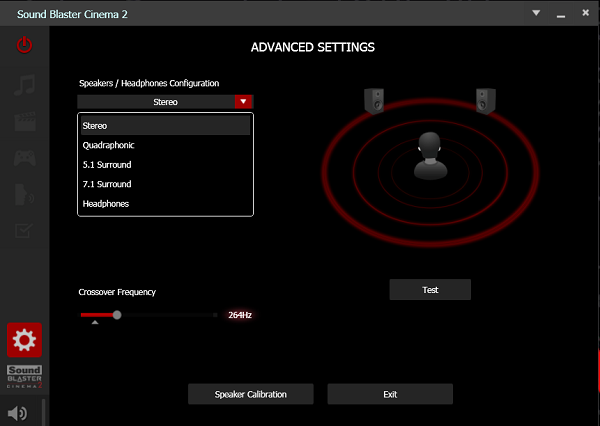Click the crossover slider track end
Viewport: 600px width, 426px height.
[x=215, y=315]
